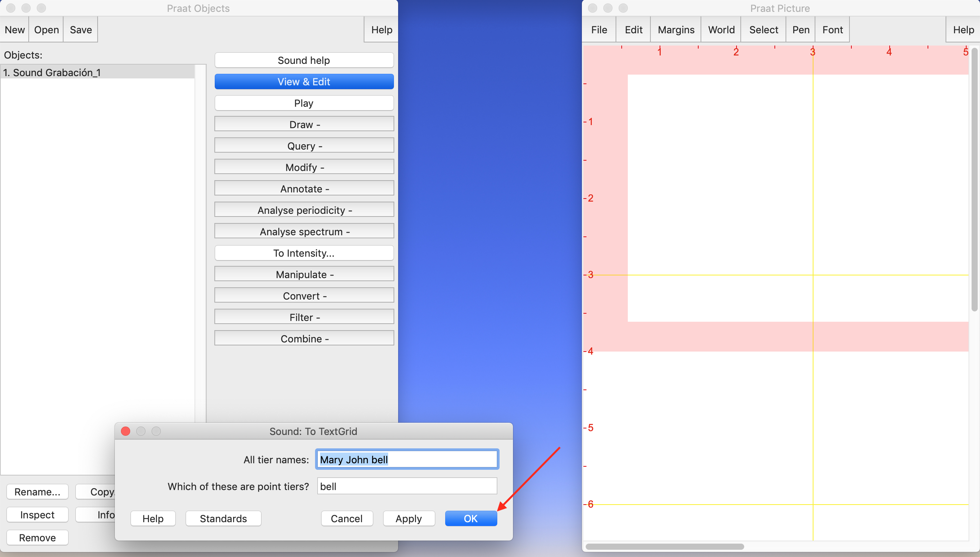Image resolution: width=980 pixels, height=557 pixels.
Task: Click the View & Edit button
Action: point(304,81)
